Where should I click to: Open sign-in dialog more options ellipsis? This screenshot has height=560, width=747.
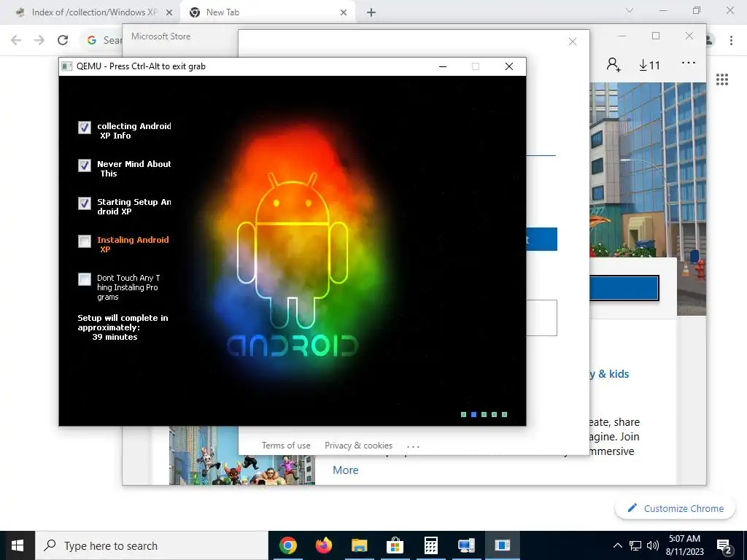413,447
